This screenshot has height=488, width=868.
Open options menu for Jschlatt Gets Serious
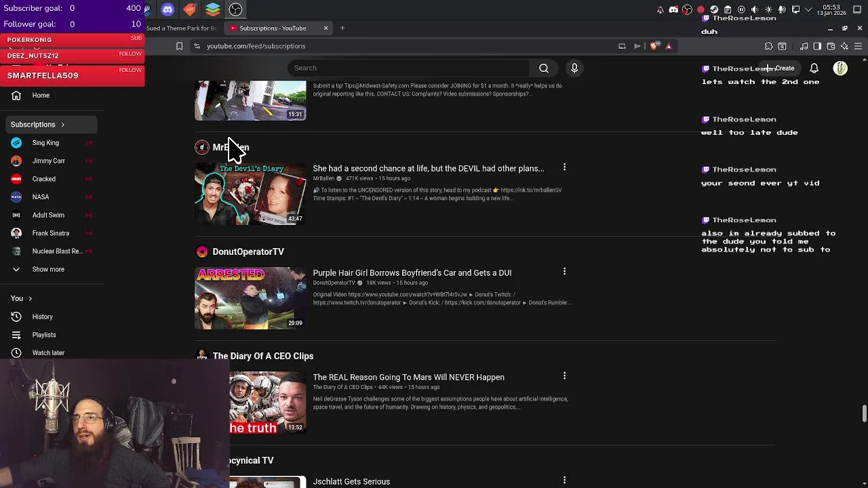pyautogui.click(x=564, y=481)
